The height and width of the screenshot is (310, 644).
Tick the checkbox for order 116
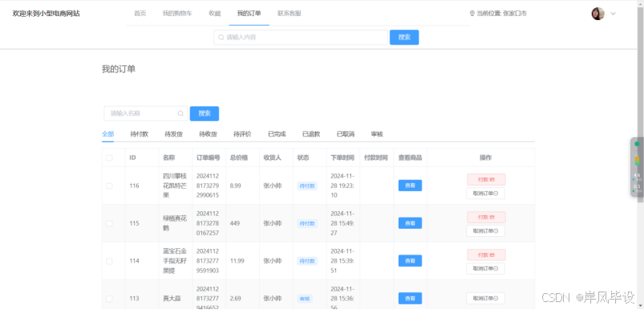click(109, 186)
